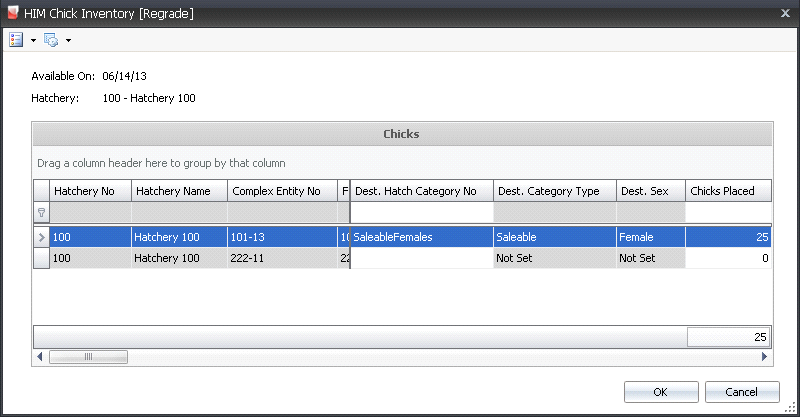Click the Chicks Placed value 0 cell
The height and width of the screenshot is (417, 800).
[728, 258]
